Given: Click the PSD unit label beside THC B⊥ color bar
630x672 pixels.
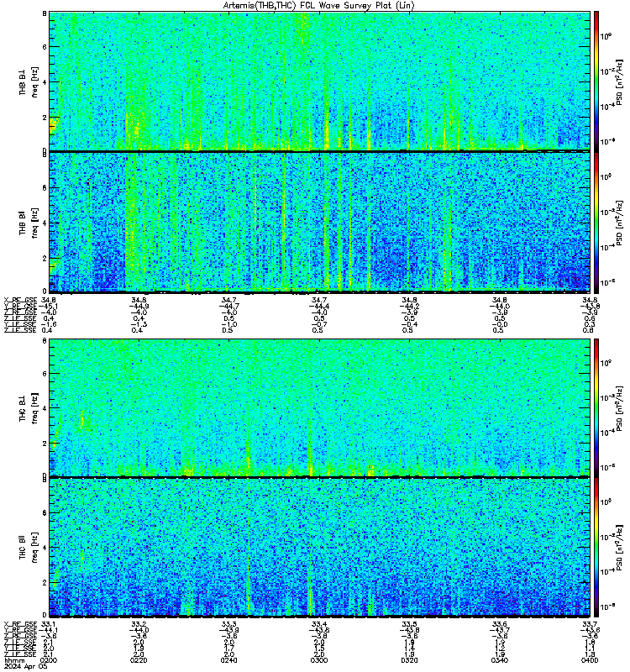Looking at the screenshot, I should (x=619, y=408).
